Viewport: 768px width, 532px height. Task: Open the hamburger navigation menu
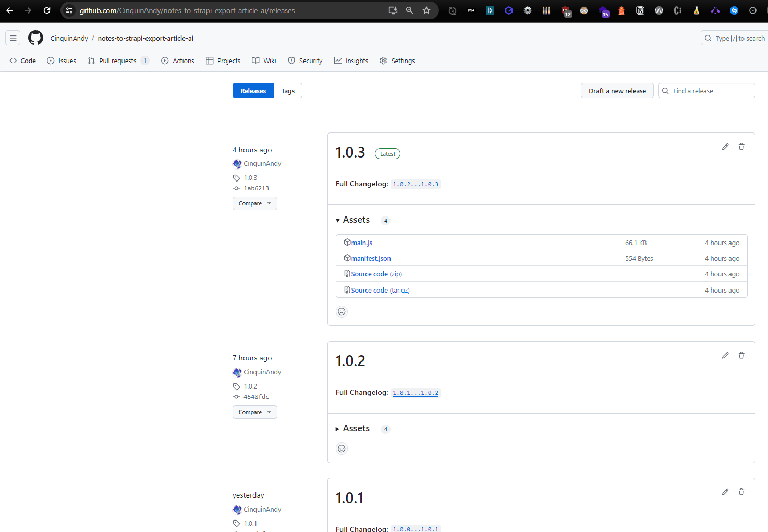[x=13, y=38]
